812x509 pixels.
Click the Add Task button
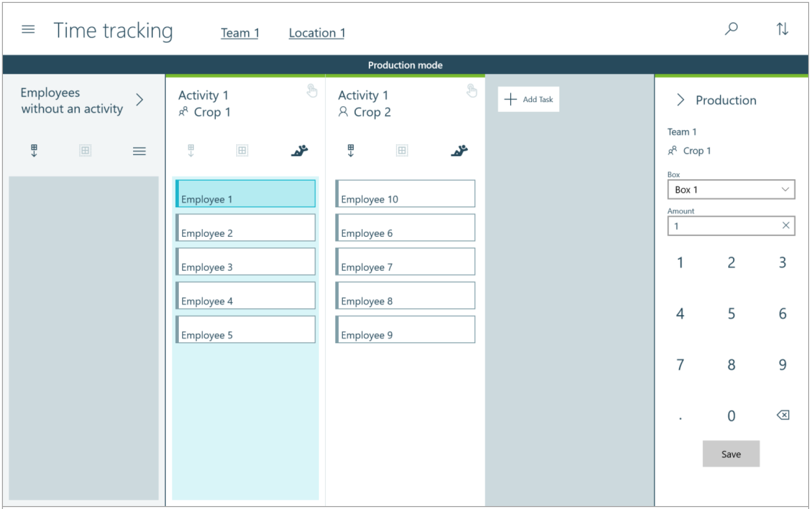(x=528, y=99)
